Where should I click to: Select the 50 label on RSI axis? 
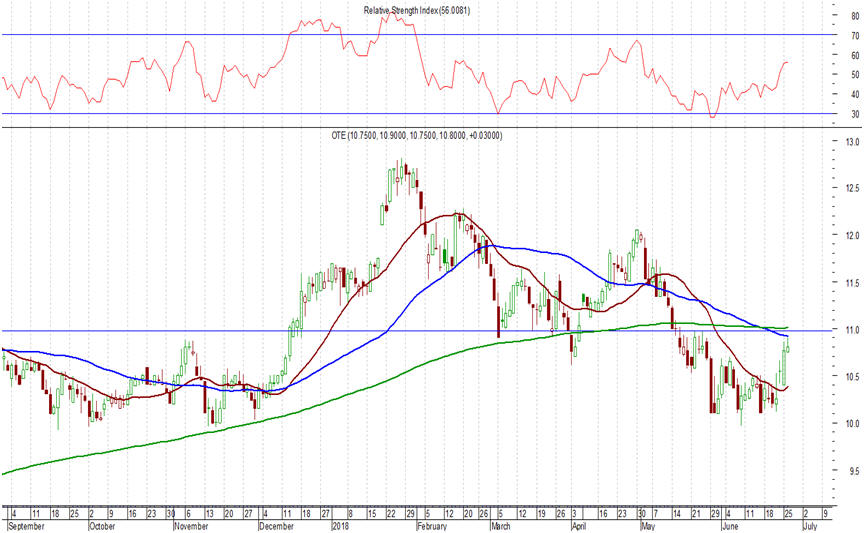pos(855,74)
